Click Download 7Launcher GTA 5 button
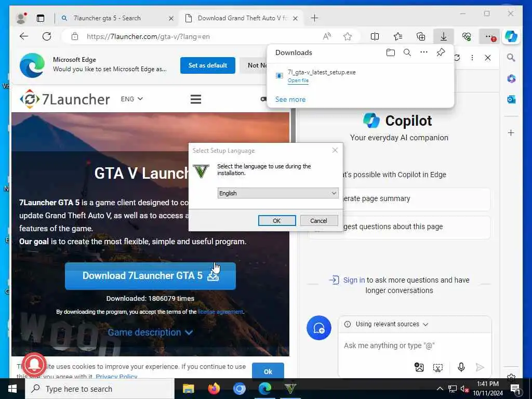The width and height of the screenshot is (532, 399). tap(150, 276)
